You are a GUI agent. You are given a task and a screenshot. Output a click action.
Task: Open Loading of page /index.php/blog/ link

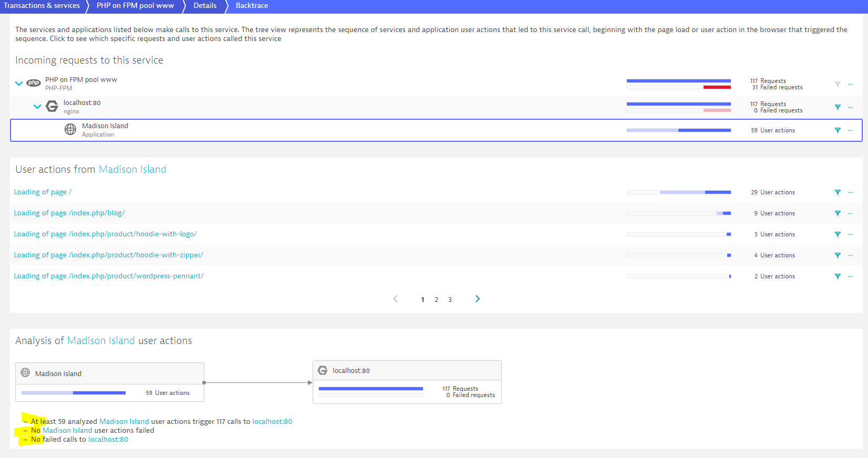(x=69, y=213)
